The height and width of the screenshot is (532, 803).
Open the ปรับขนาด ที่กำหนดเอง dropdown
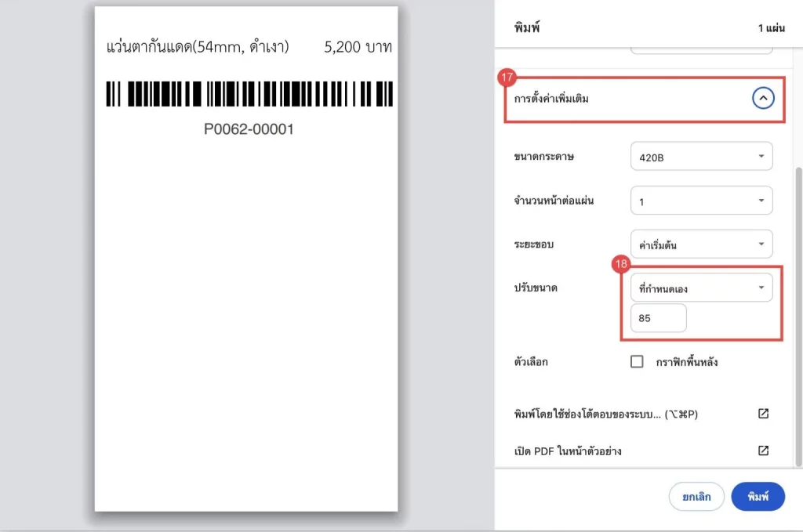point(701,288)
